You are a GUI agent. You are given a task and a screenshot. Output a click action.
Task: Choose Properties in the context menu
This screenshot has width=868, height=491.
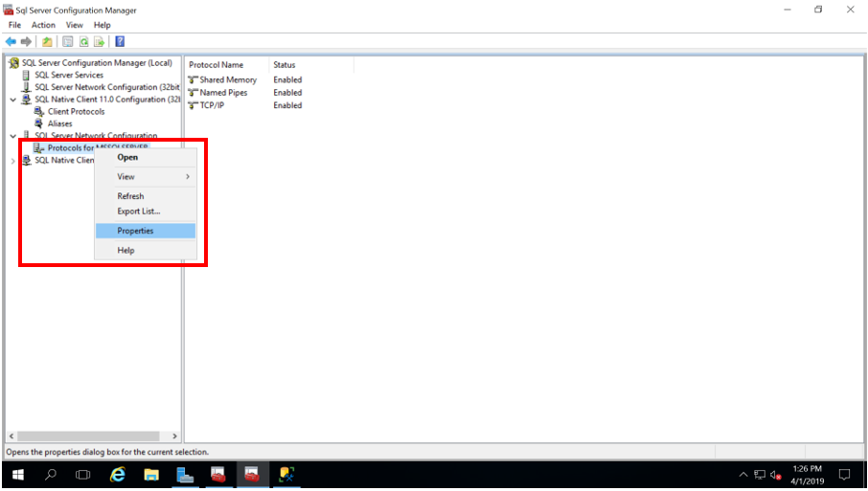[x=146, y=231]
